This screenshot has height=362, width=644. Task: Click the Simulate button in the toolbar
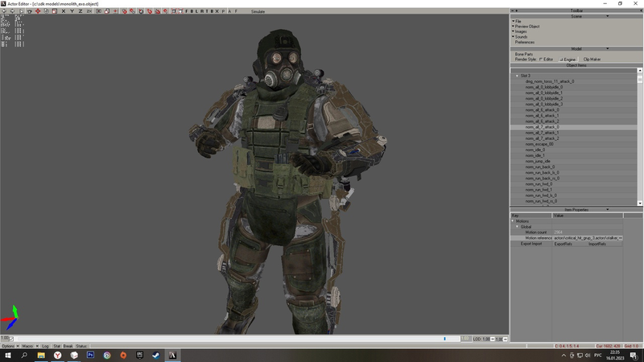pos(258,11)
